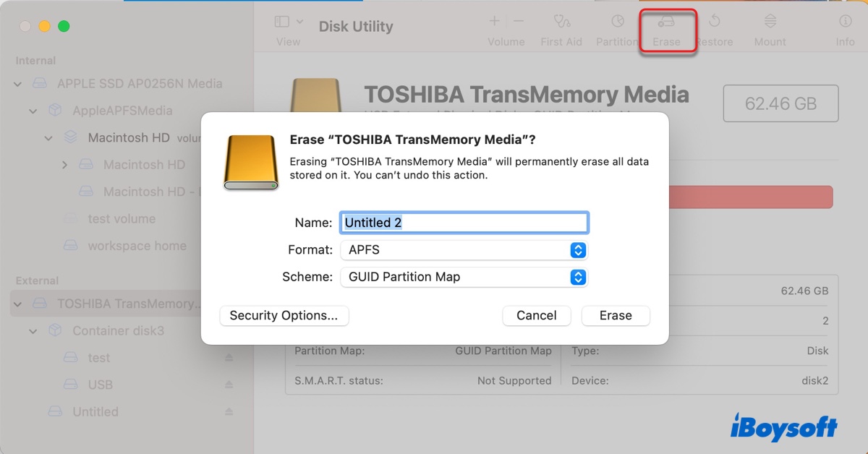
Task: Collapse the Container disk3 tree item
Action: pyautogui.click(x=32, y=330)
